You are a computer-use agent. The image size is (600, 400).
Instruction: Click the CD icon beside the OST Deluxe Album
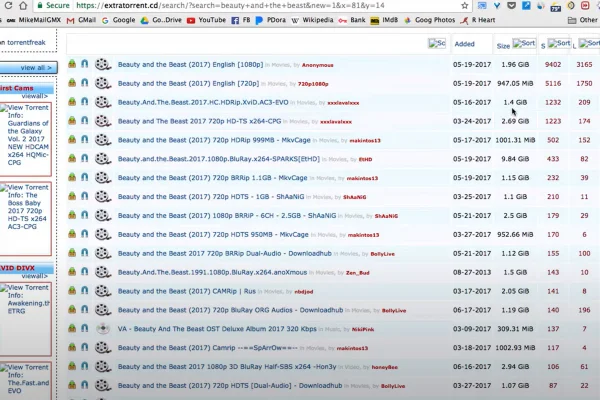coord(103,328)
